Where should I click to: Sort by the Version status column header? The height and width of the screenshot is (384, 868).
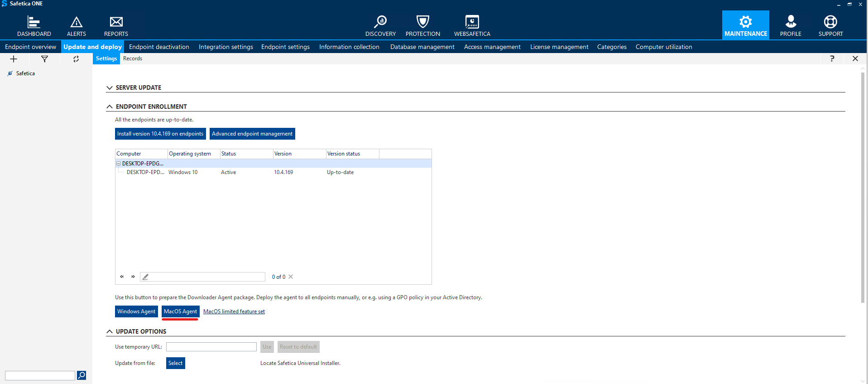tap(352, 154)
